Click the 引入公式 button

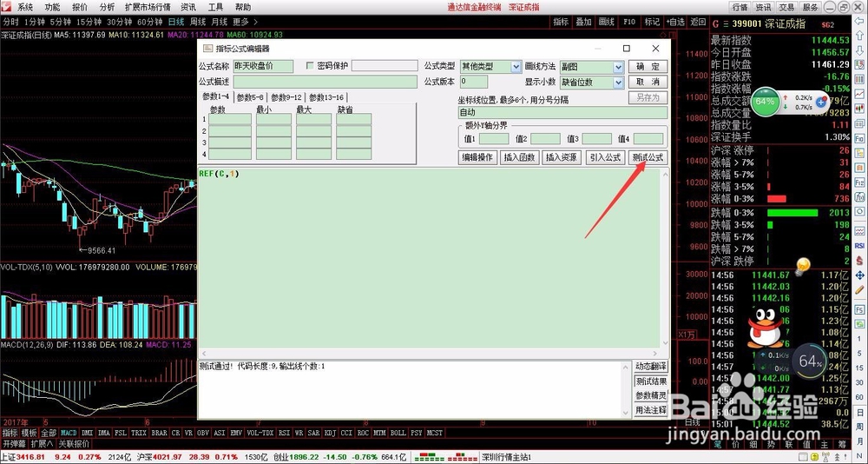point(606,157)
